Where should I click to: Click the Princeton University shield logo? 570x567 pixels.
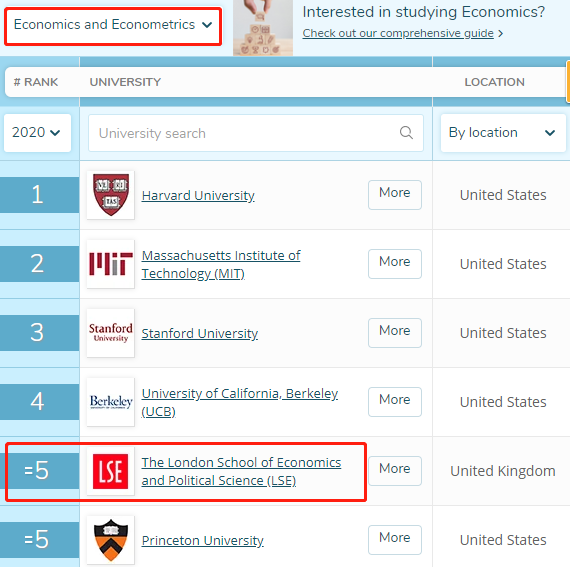[x=111, y=540]
